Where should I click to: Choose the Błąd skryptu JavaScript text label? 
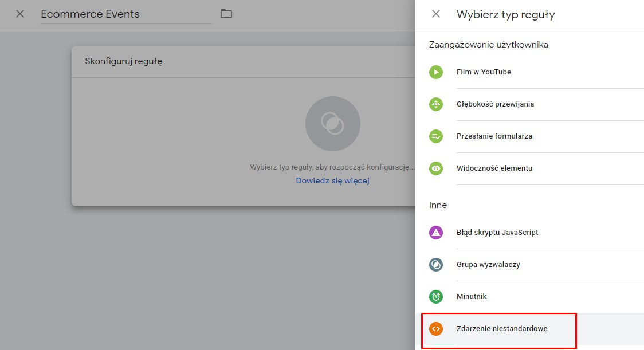click(497, 233)
